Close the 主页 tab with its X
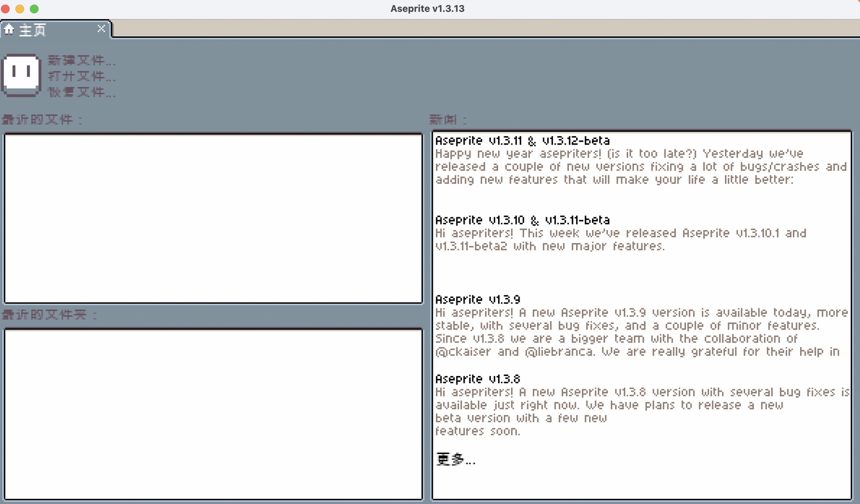 (x=101, y=29)
